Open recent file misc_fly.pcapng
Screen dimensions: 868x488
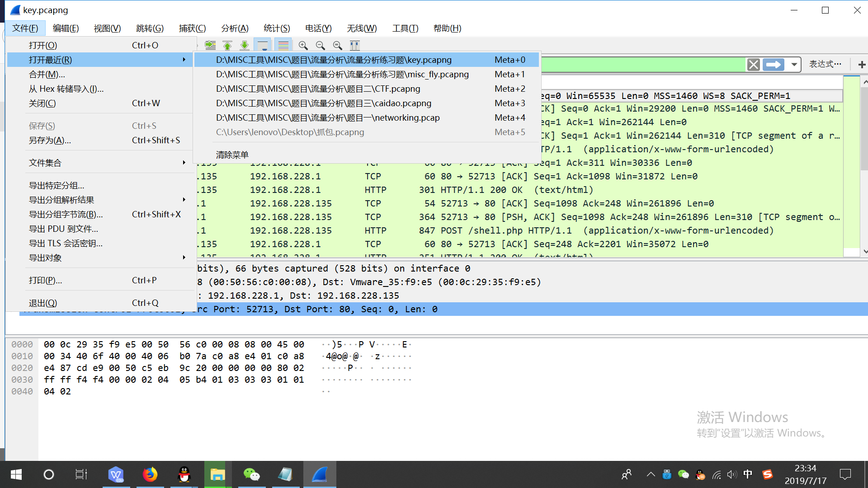click(x=342, y=74)
